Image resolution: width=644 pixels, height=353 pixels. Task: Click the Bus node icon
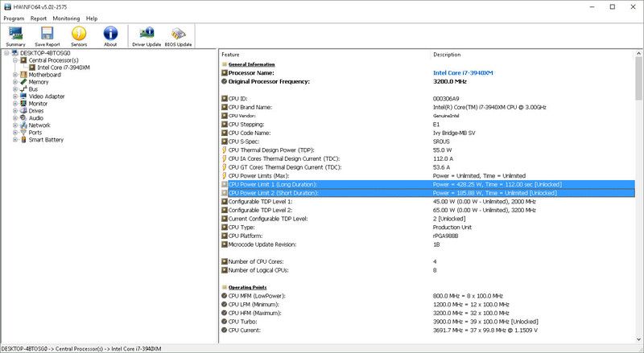click(x=23, y=89)
